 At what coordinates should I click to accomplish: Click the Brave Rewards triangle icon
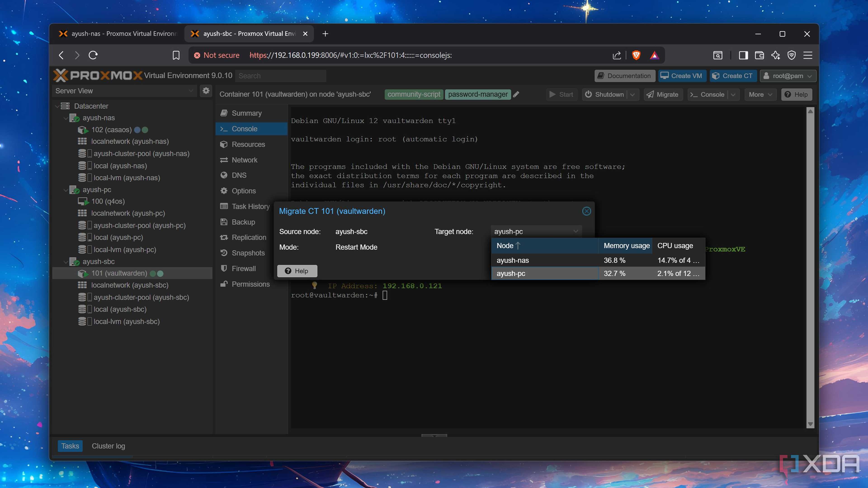[x=654, y=55]
